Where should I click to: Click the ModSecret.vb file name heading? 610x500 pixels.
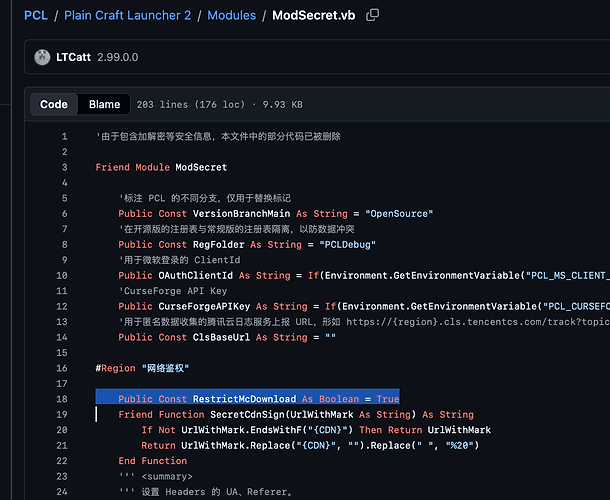click(314, 15)
